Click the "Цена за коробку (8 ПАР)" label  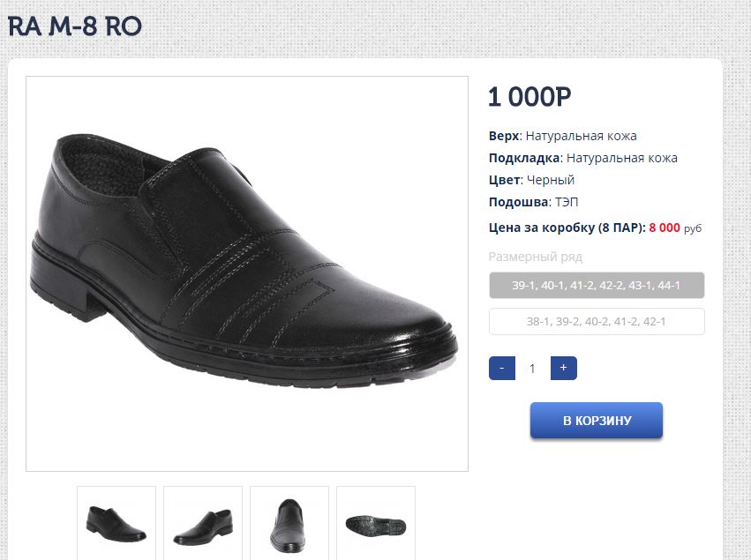567,228
